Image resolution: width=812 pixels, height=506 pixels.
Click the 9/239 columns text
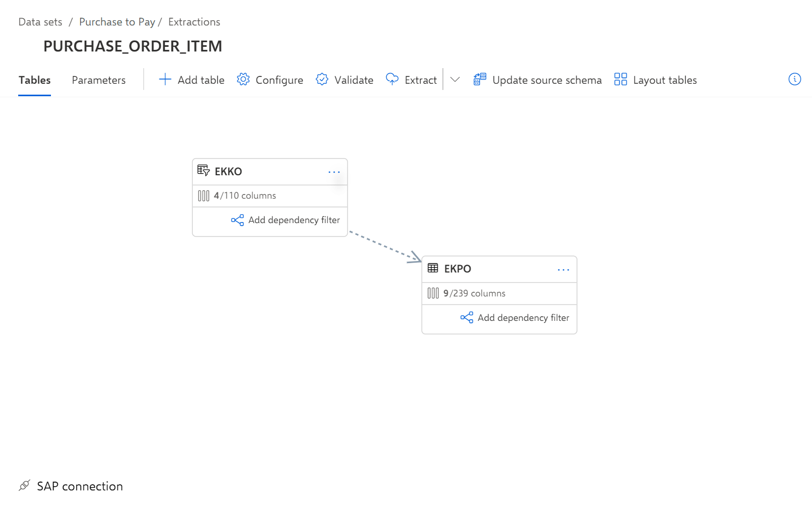pyautogui.click(x=474, y=293)
